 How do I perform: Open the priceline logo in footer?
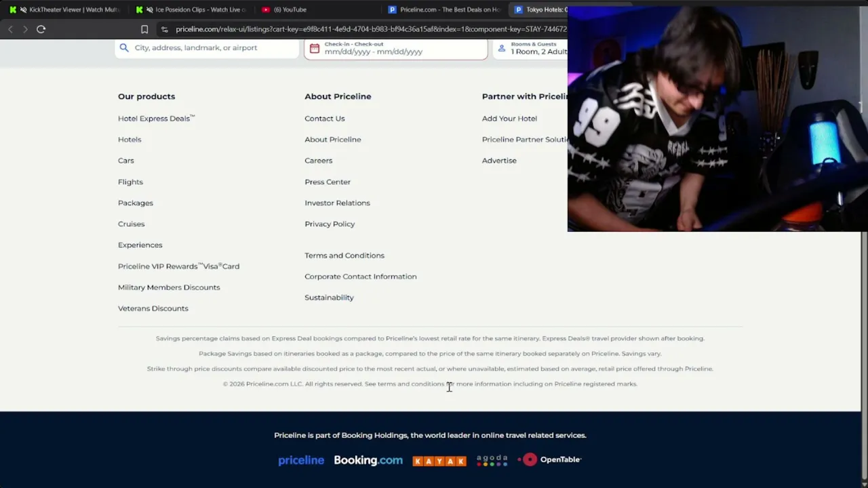tap(301, 460)
